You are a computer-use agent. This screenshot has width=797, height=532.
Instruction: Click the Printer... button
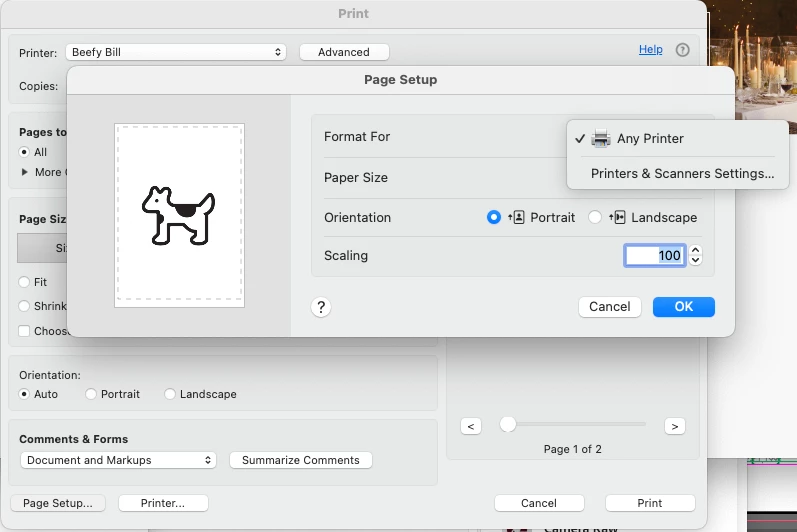(163, 503)
